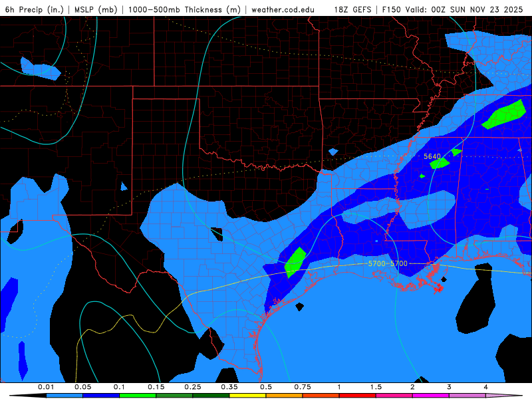Click the legend value 2

tap(412, 387)
